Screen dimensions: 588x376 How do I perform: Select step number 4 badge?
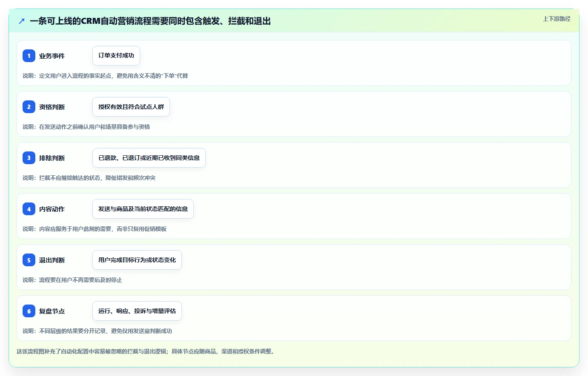click(29, 209)
